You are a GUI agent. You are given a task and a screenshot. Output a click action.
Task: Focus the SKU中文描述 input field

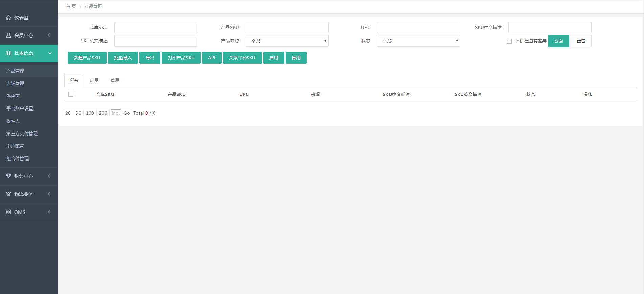(x=550, y=28)
